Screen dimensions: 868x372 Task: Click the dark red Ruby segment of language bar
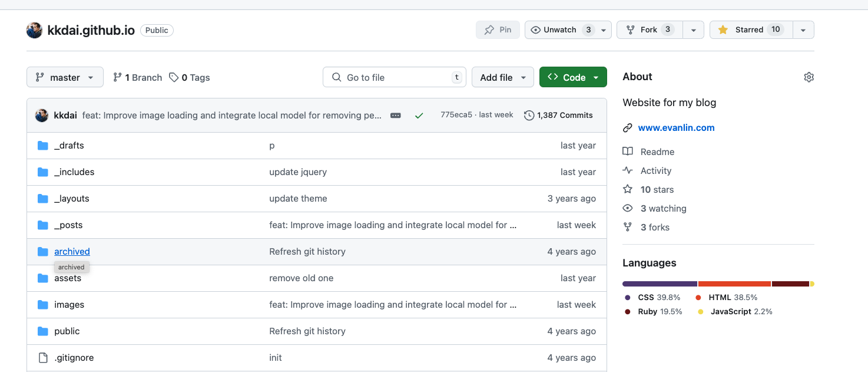pyautogui.click(x=790, y=284)
